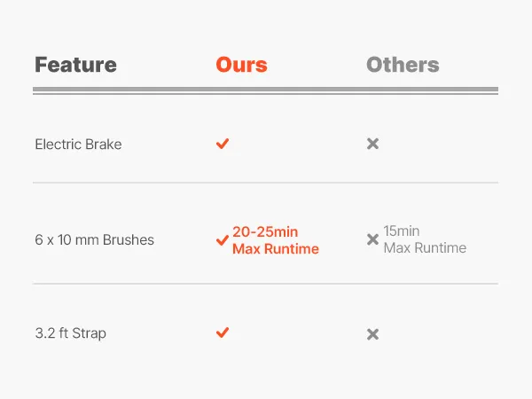Click the orange Max Runtime text
This screenshot has height=399, width=532.
point(275,249)
